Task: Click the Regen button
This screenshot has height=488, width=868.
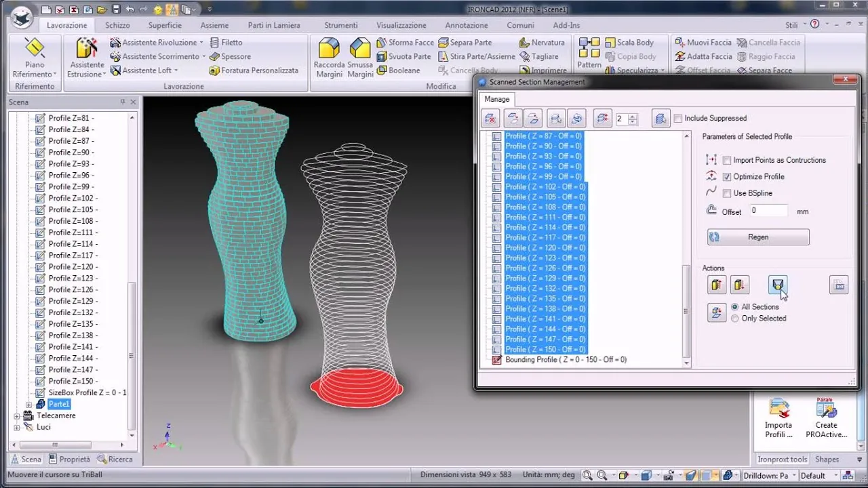Action: click(x=758, y=237)
